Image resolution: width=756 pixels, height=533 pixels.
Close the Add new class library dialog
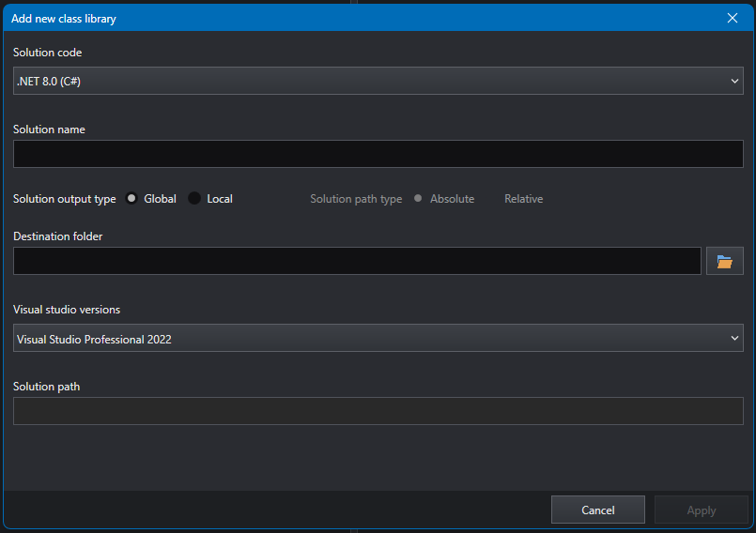click(733, 19)
